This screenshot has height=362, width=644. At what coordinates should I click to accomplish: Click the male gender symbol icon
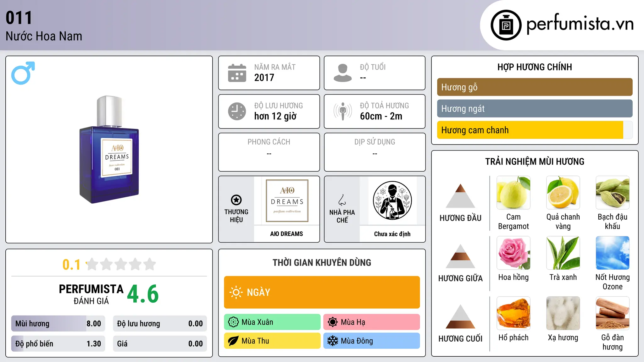(23, 73)
